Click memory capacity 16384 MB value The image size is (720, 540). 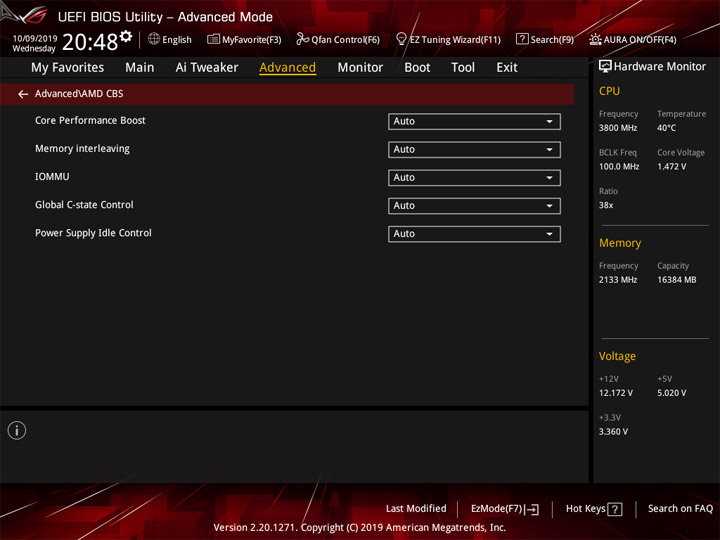pyautogui.click(x=676, y=280)
